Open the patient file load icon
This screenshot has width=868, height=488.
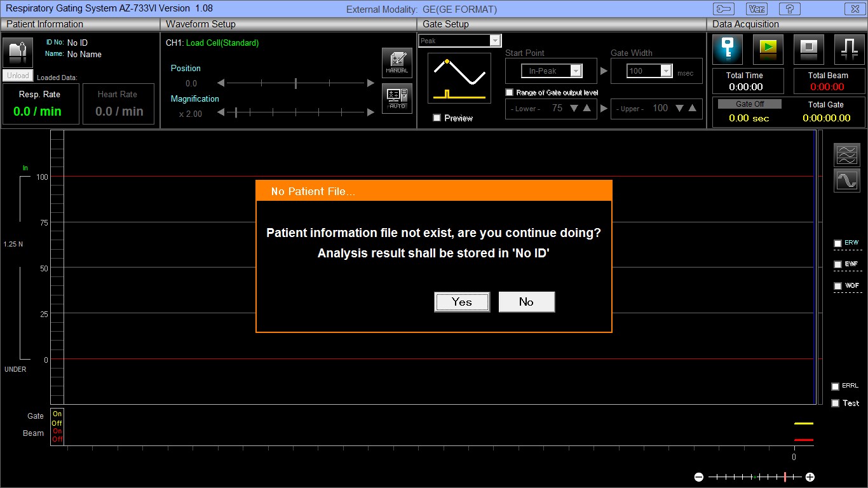(18, 52)
